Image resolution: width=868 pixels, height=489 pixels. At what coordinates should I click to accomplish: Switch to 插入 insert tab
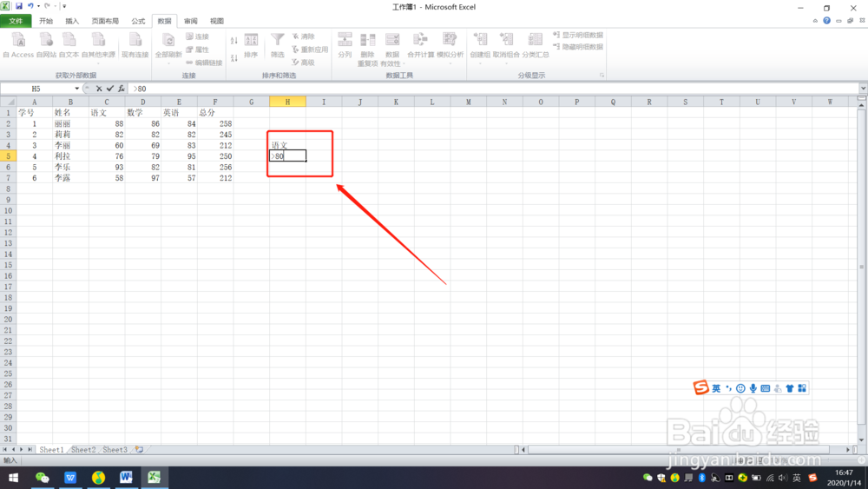click(72, 21)
